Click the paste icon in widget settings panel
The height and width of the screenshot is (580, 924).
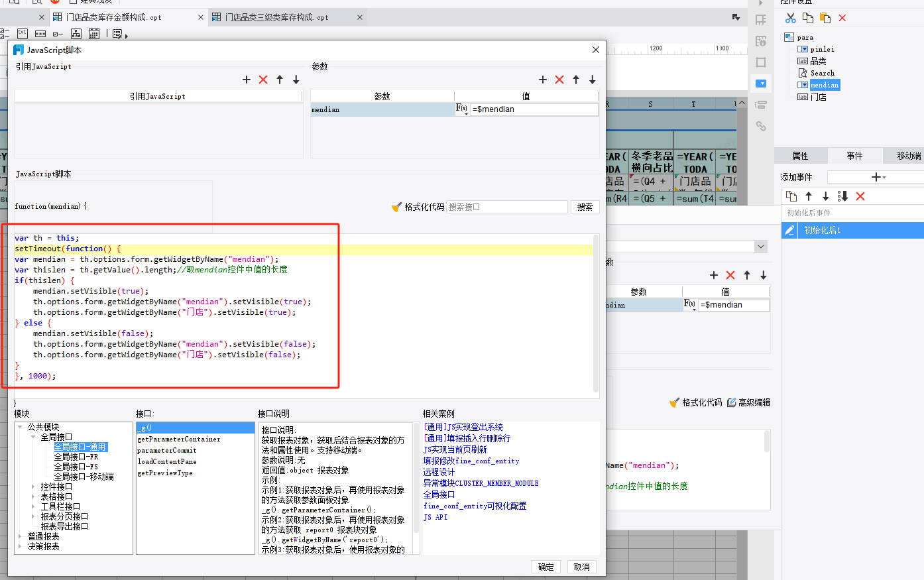825,18
